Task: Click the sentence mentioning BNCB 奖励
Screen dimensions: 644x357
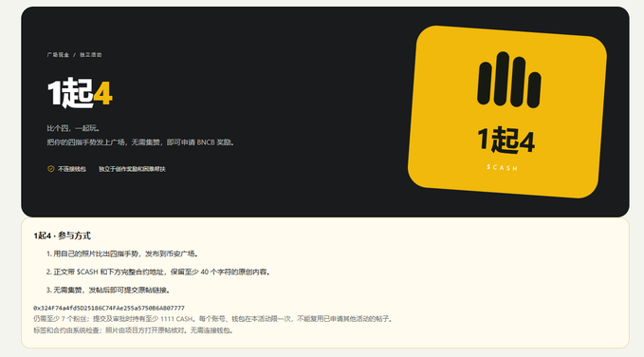Action: click(x=141, y=142)
